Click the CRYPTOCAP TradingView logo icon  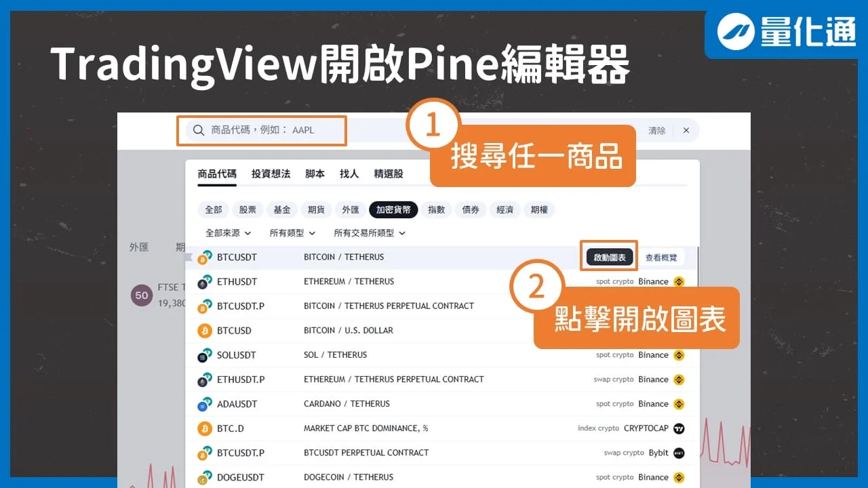tap(679, 428)
